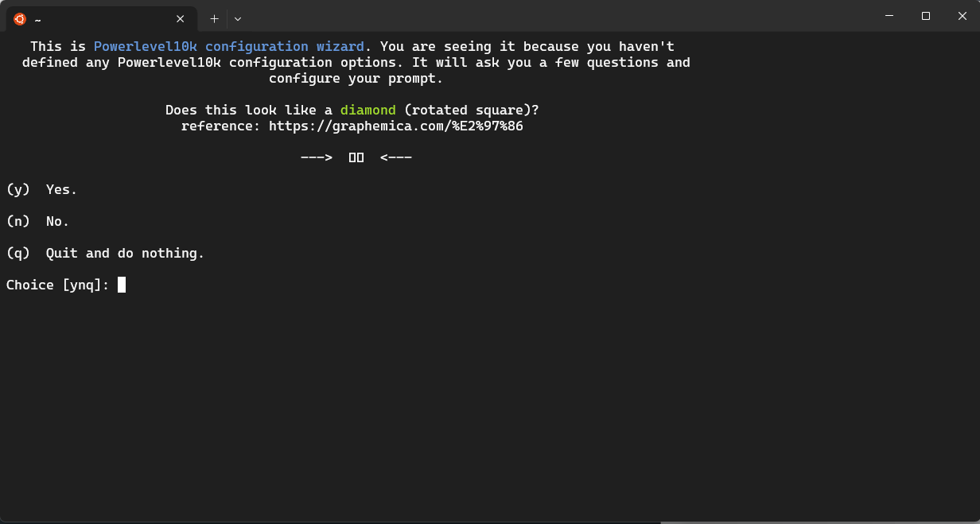The width and height of the screenshot is (980, 524).
Task: Click the "Powerlevel10k configuration wizard" text
Action: coord(229,46)
